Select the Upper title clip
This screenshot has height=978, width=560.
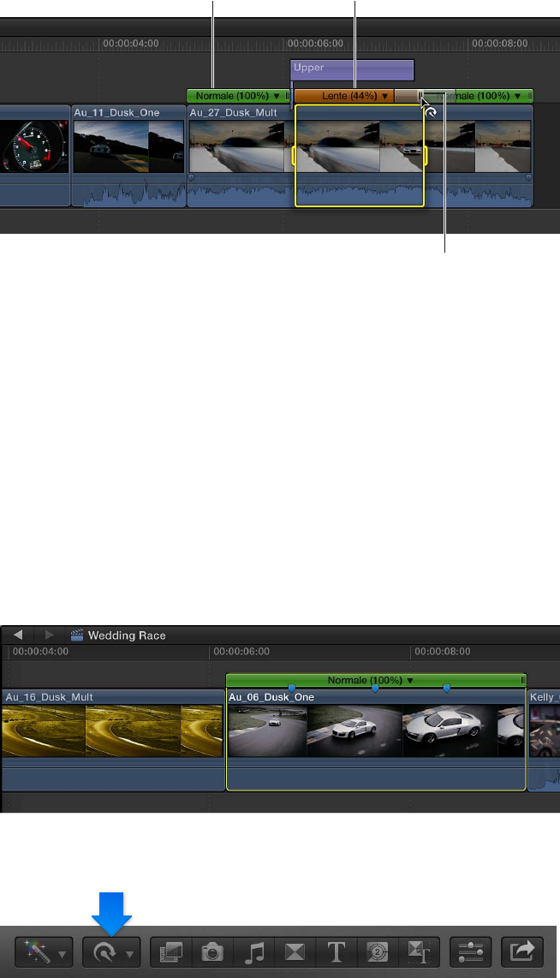352,70
